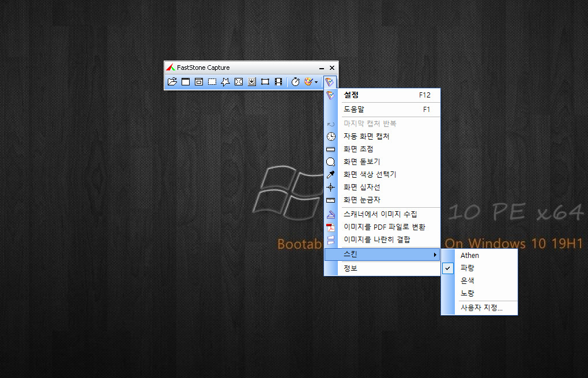Click join icon beside 나란히 결합
Screen dimensions: 588x378
(331, 240)
